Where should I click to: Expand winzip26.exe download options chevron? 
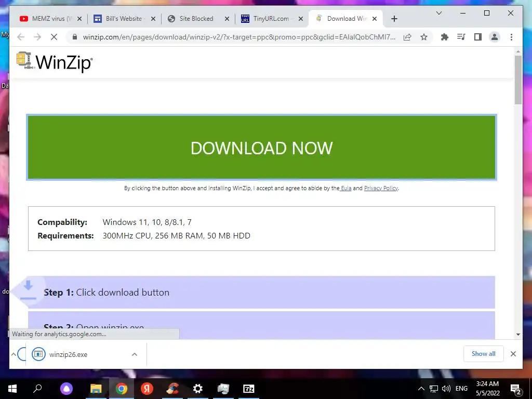pos(135,354)
